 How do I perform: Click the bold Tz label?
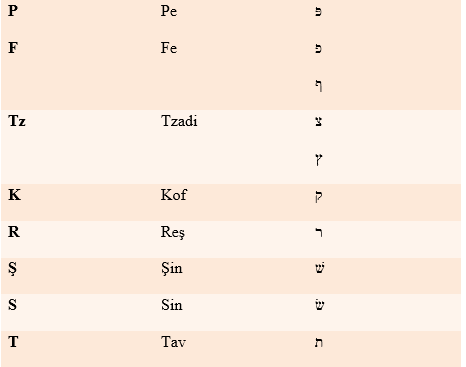click(17, 121)
